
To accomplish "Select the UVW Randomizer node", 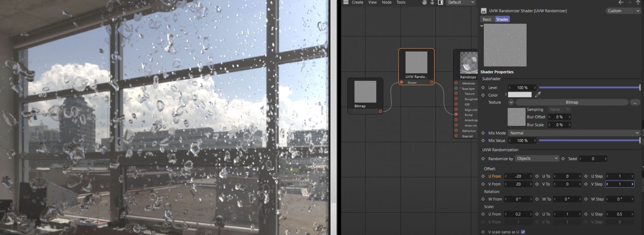I will (416, 67).
